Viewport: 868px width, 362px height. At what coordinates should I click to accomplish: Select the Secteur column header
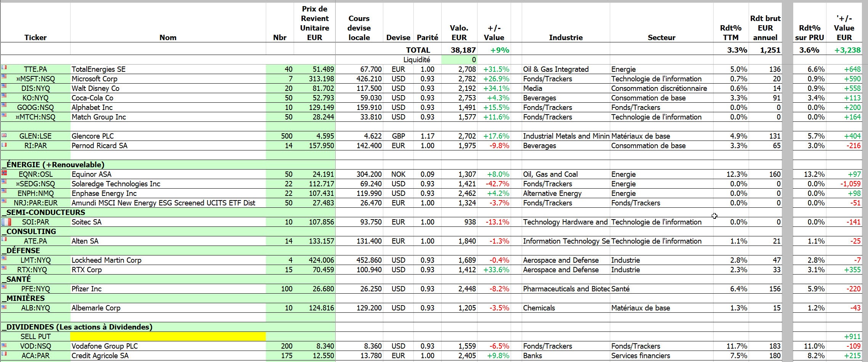click(x=661, y=37)
